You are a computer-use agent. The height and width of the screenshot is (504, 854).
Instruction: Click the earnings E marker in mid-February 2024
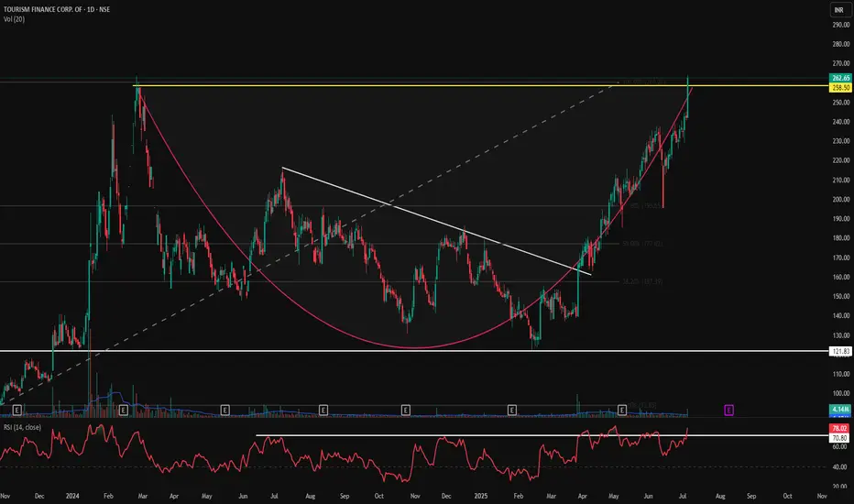[x=124, y=410]
